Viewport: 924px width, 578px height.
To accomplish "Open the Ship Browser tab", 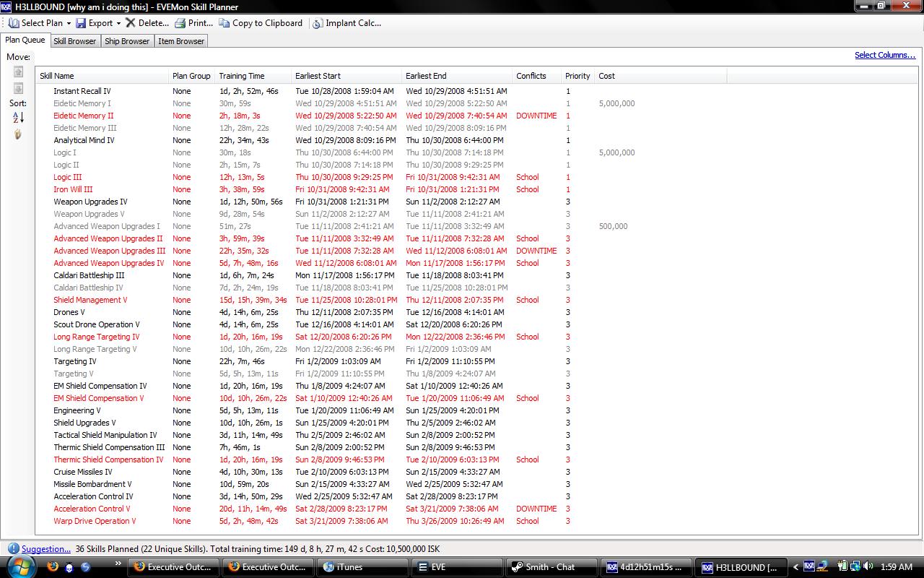I will coord(127,41).
